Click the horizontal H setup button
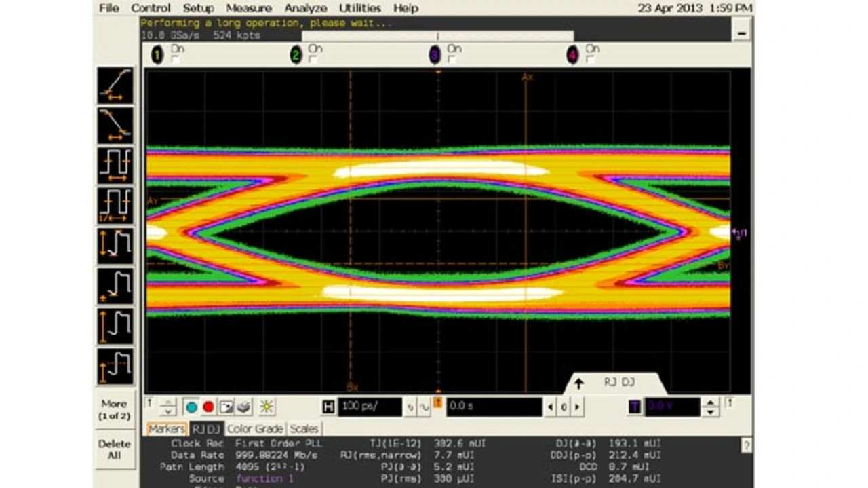 point(329,407)
